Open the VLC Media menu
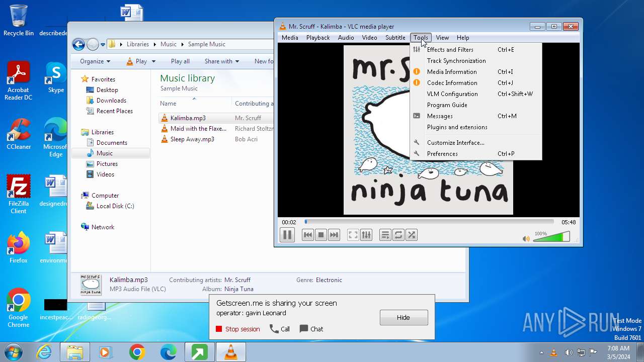Viewport: 644px width, 362px height. 290,38
